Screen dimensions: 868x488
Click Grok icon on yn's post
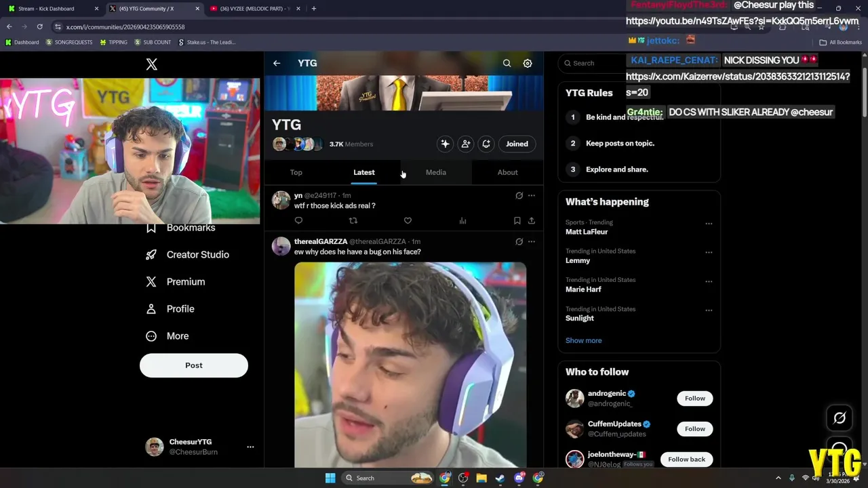(519, 195)
